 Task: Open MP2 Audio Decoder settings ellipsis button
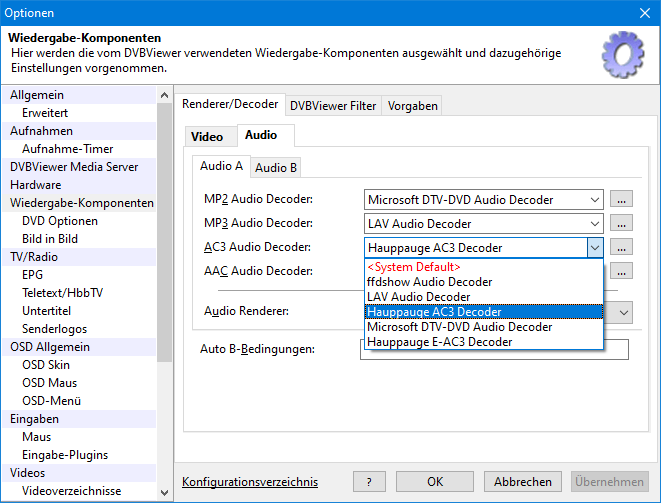[x=622, y=199]
